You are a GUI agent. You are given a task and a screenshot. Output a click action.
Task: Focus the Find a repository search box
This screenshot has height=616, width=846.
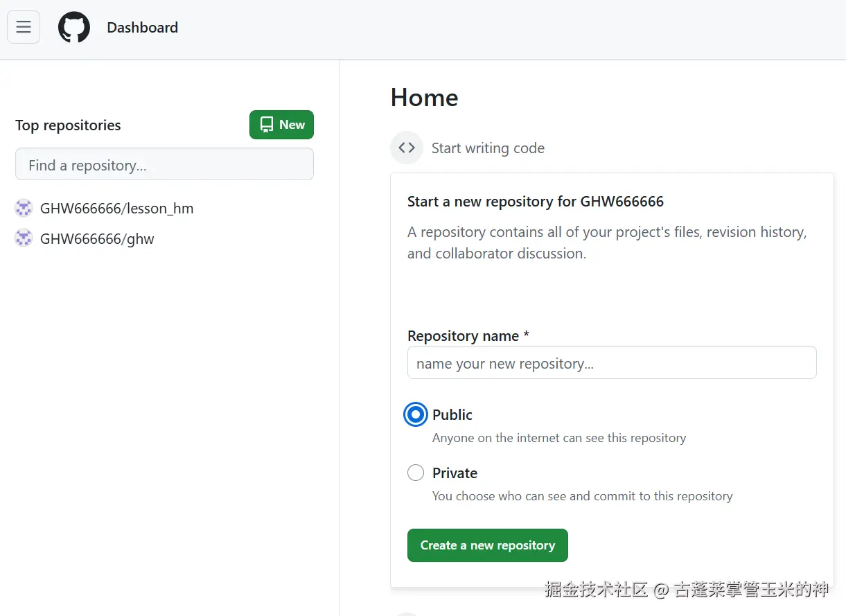[164, 165]
